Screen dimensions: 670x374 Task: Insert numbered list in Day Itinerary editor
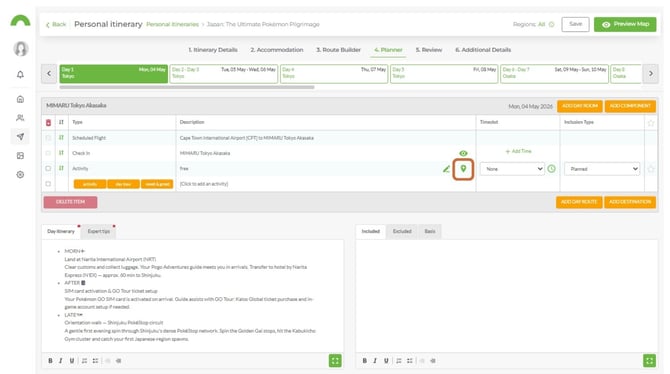(x=84, y=361)
